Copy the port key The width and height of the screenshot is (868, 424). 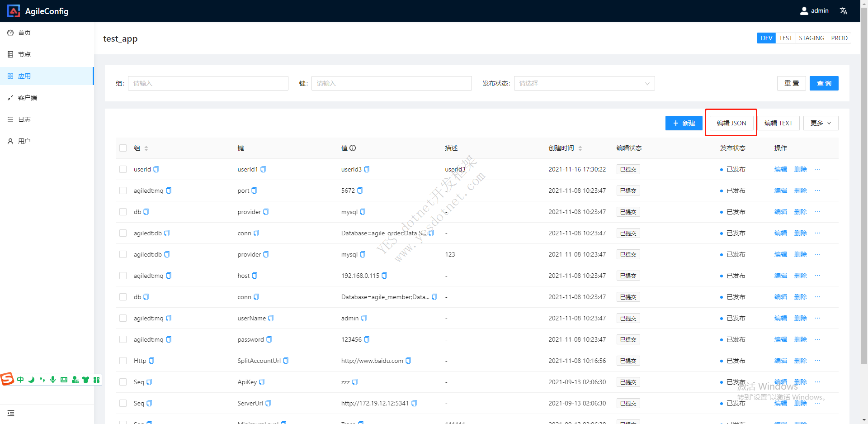point(254,191)
